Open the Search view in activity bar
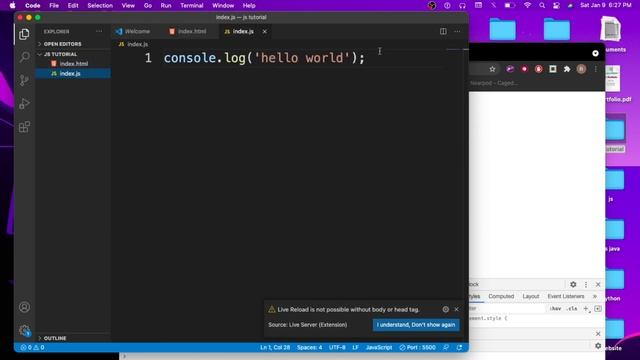This screenshot has height=360, width=640. (x=24, y=57)
